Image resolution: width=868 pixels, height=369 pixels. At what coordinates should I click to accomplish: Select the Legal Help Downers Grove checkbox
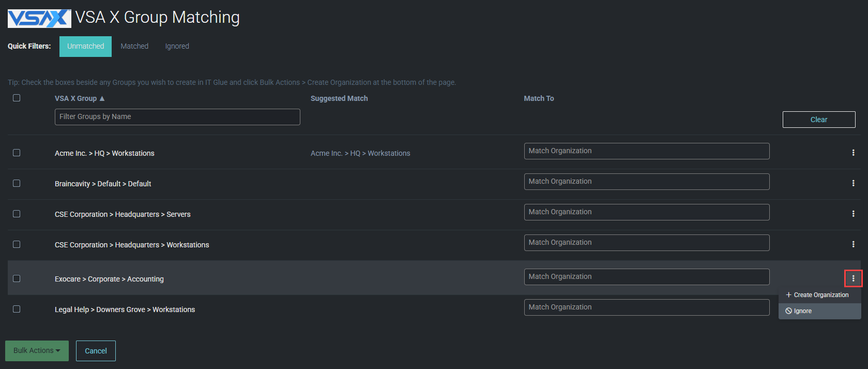tap(17, 309)
